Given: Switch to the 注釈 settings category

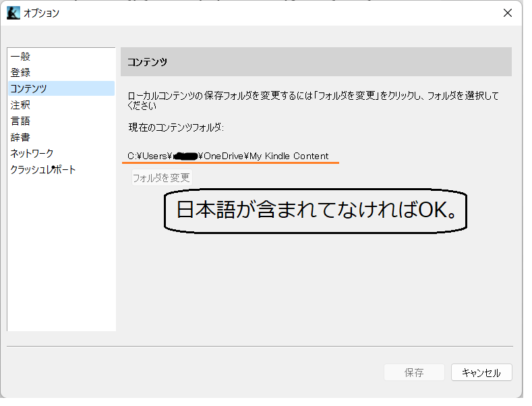Looking at the screenshot, I should click(x=20, y=105).
